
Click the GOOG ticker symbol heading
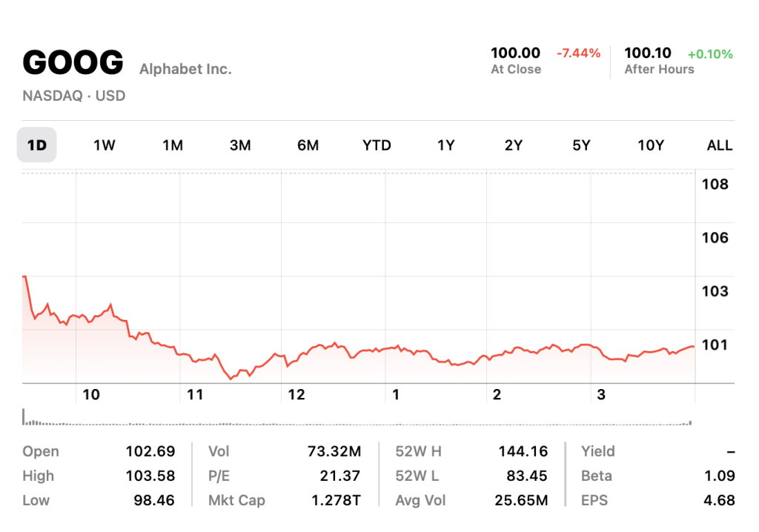73,63
